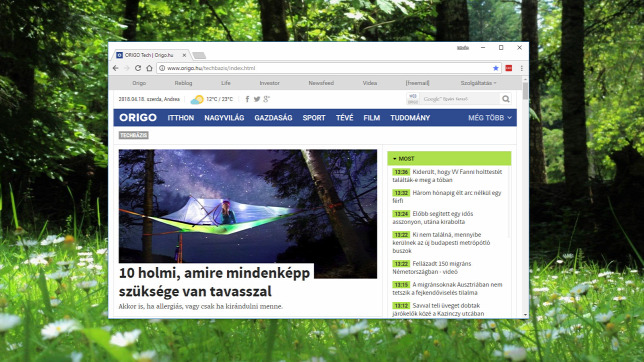
Task: Click the browser forward arrow
Action: click(x=126, y=68)
